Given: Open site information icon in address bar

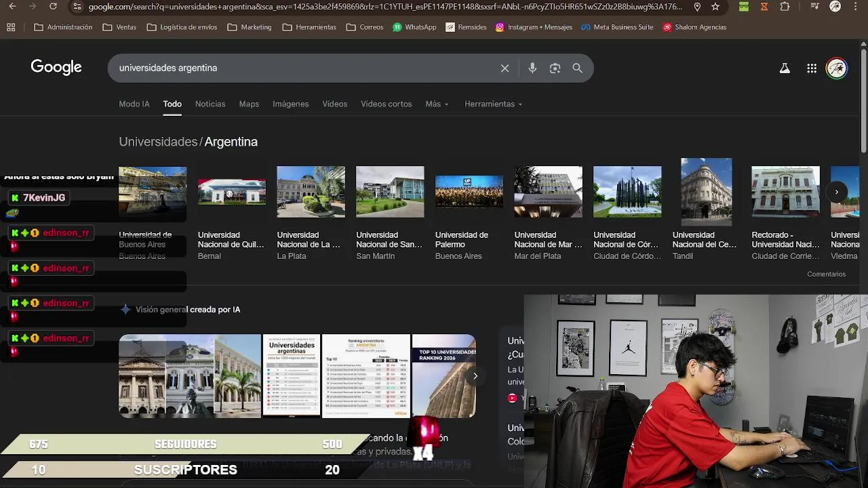Looking at the screenshot, I should (77, 7).
